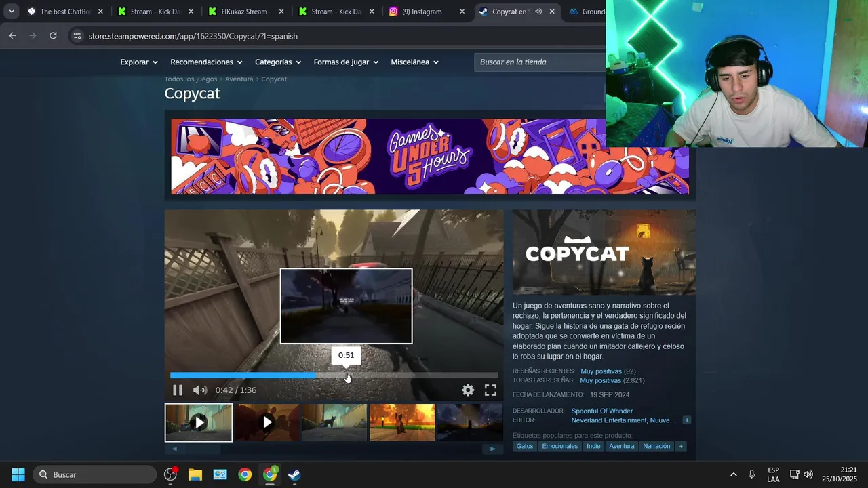
Task: Switch to the Grounded browser tab
Action: pos(587,12)
